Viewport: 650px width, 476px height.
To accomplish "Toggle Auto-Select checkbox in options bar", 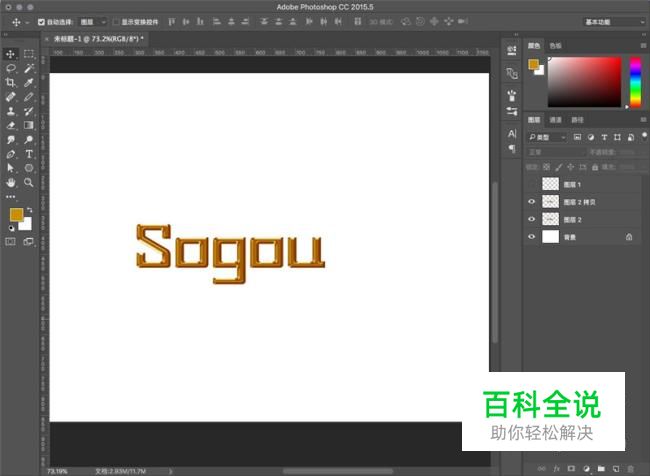I will click(41, 22).
